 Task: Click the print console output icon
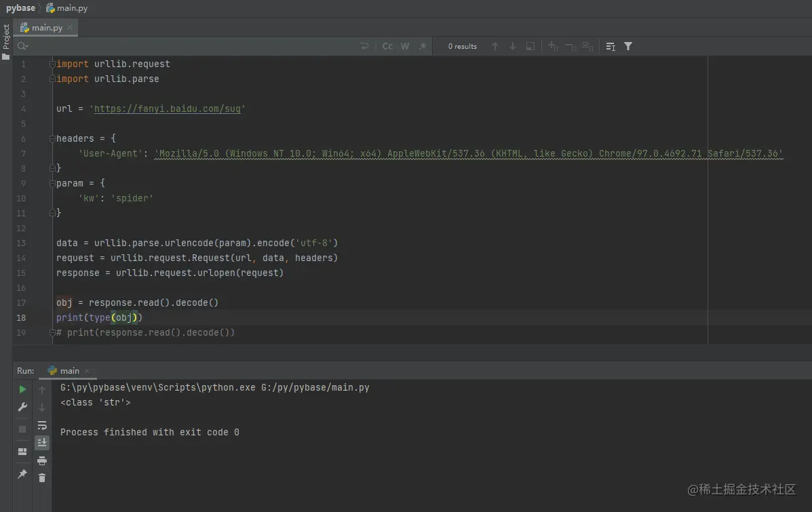click(x=42, y=460)
